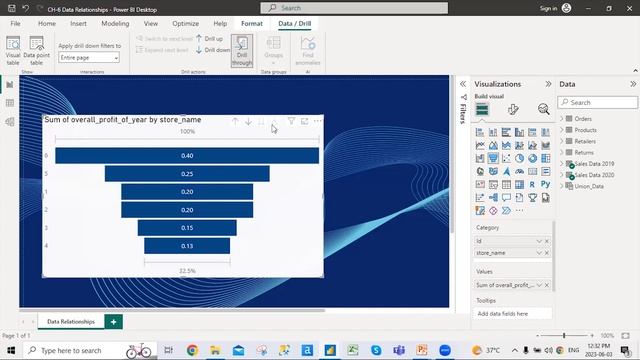This screenshot has width=640, height=360.
Task: Undo last action in title bar
Action: (26, 8)
